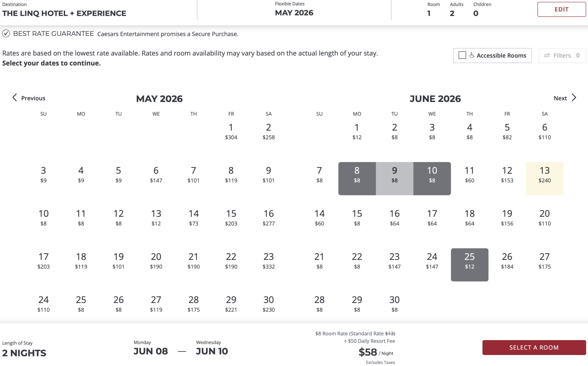Image resolution: width=588 pixels, height=366 pixels.
Task: Open the Flexible Dates May 2026 selector
Action: [x=294, y=10]
